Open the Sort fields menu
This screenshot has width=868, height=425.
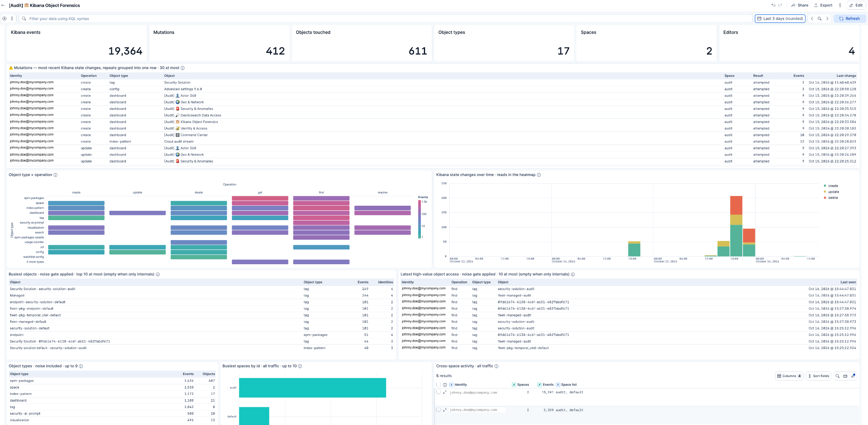(x=818, y=376)
